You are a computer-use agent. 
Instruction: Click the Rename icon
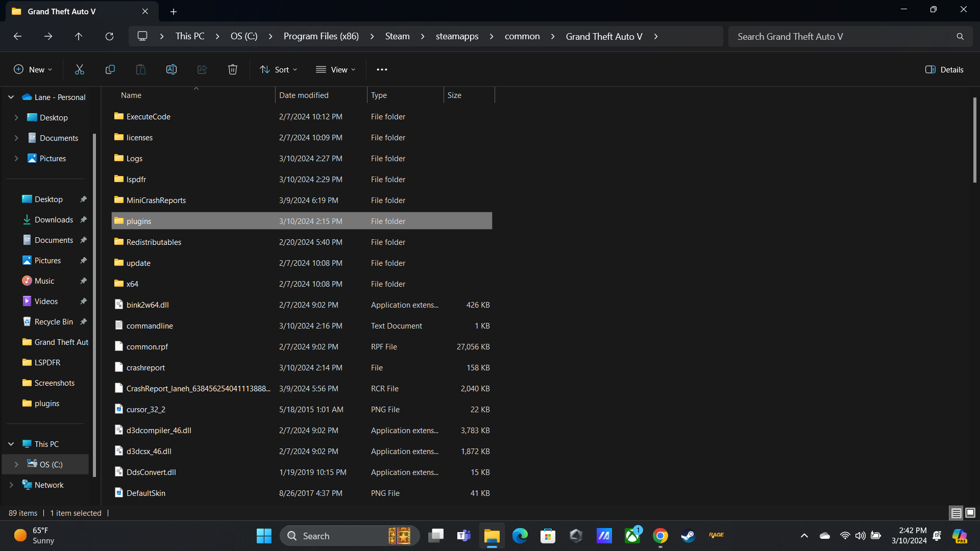click(171, 69)
